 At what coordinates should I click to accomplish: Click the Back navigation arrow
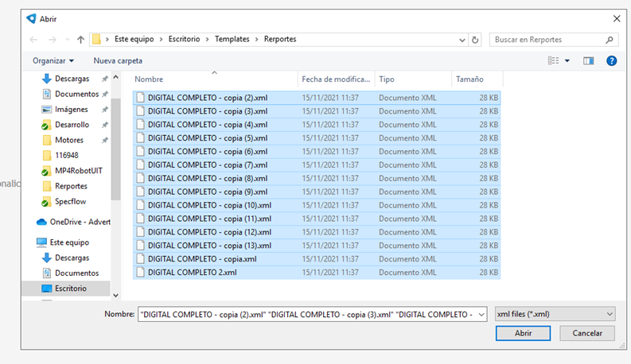pyautogui.click(x=33, y=40)
